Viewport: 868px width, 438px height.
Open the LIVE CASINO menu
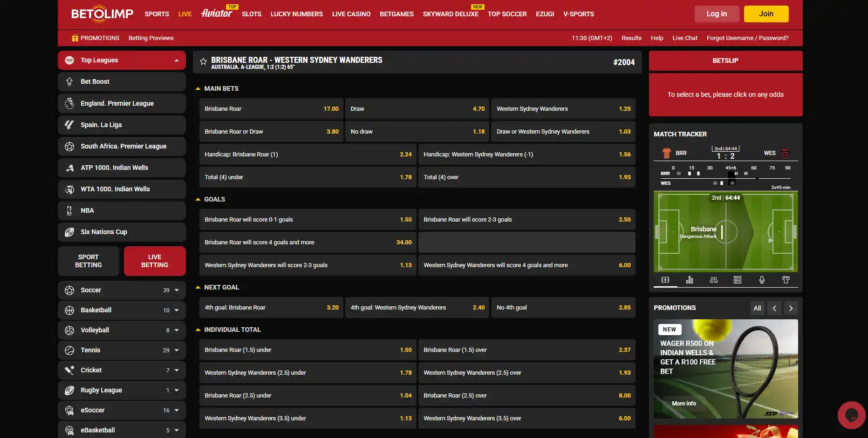351,14
